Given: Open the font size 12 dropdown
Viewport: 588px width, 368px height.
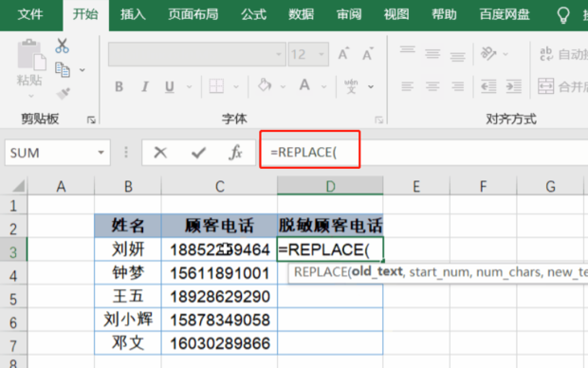Looking at the screenshot, I should (322, 54).
